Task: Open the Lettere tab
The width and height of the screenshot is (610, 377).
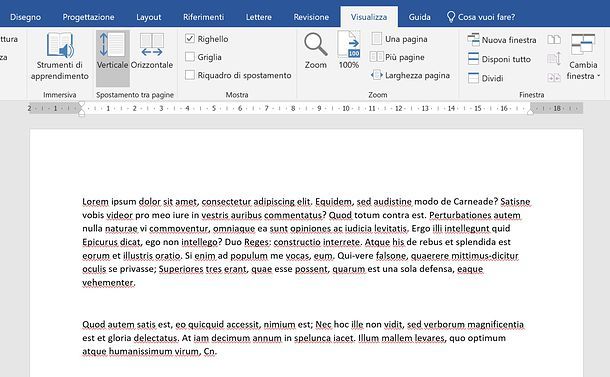Action: tap(259, 17)
